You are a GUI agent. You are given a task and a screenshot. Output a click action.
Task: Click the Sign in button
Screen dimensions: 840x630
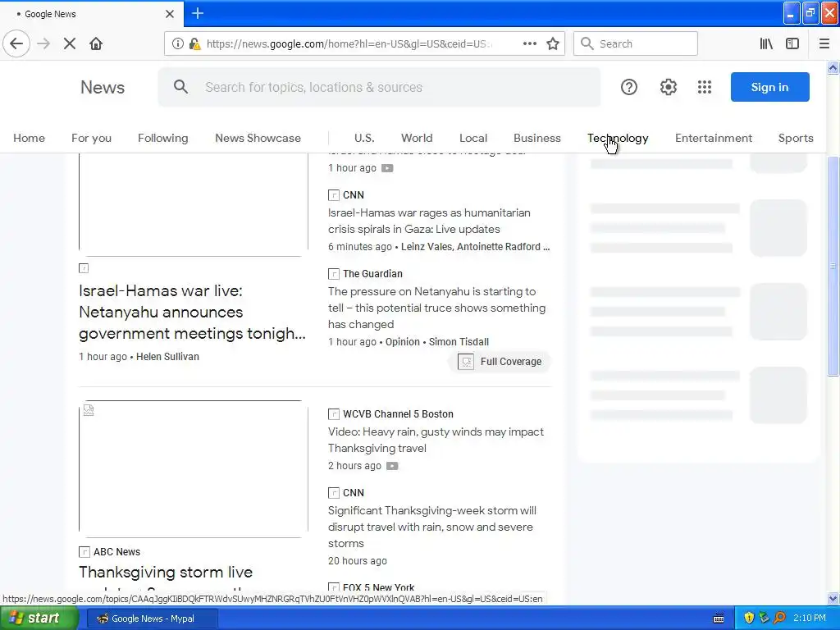pyautogui.click(x=769, y=87)
